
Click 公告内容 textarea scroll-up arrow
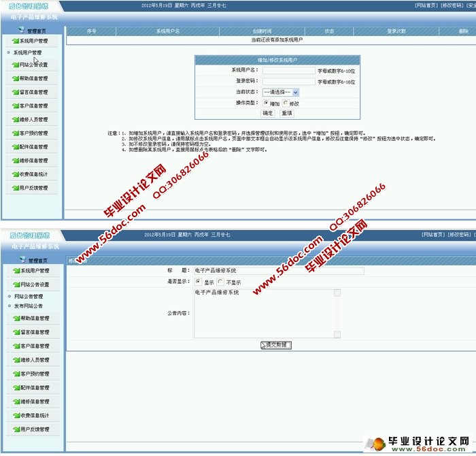[337, 293]
